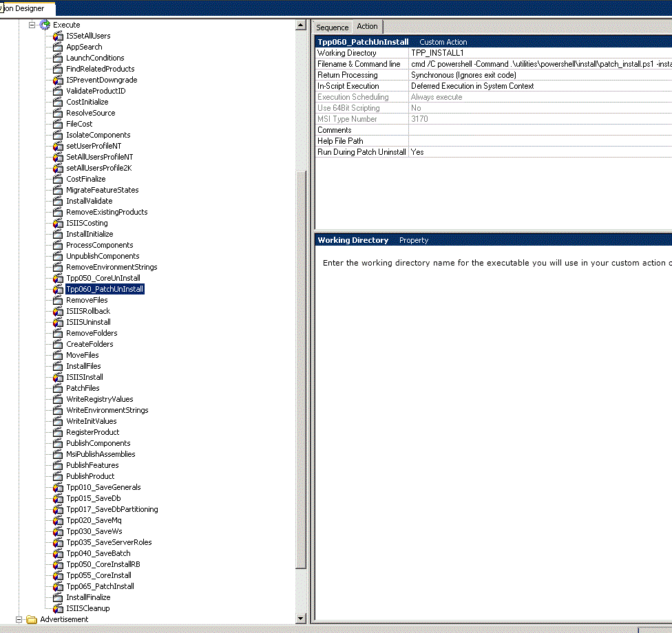
Task: Collapse the Execute tree node
Action: click(x=32, y=25)
